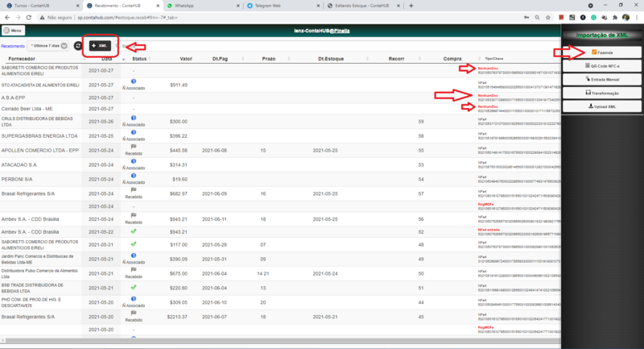Click the saved password key icon
644x349 pixels.
[x=526, y=17]
